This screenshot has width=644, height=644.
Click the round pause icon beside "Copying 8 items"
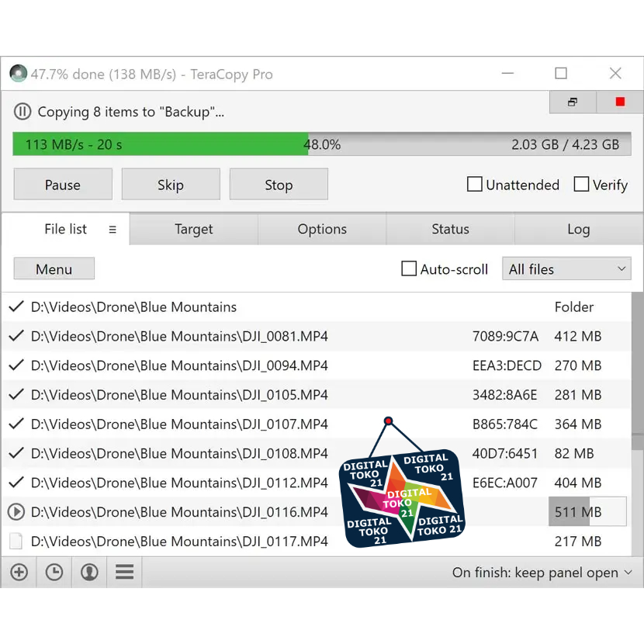23,111
